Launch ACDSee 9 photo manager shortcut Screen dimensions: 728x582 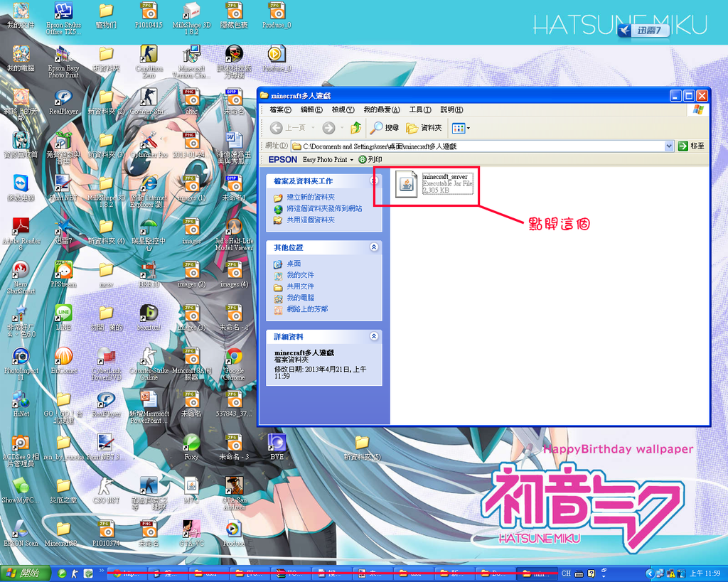(21, 451)
